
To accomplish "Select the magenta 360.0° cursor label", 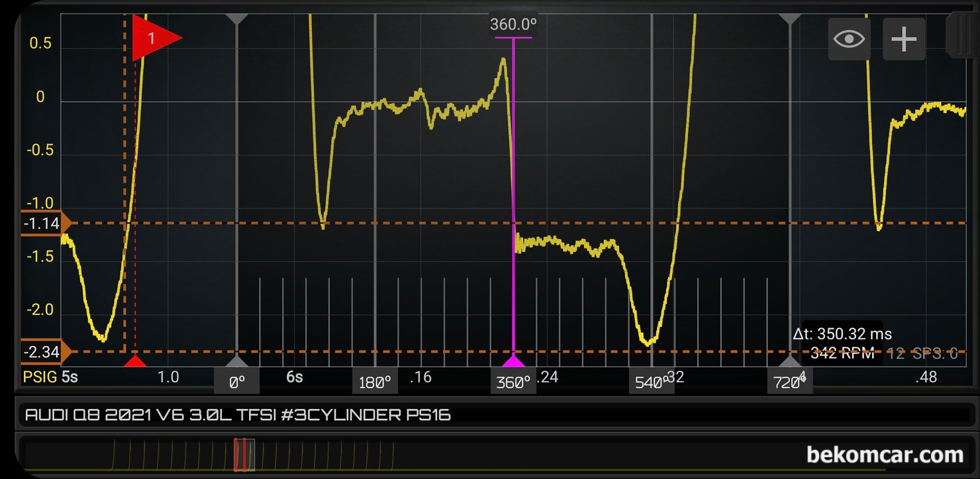I will 513,25.
